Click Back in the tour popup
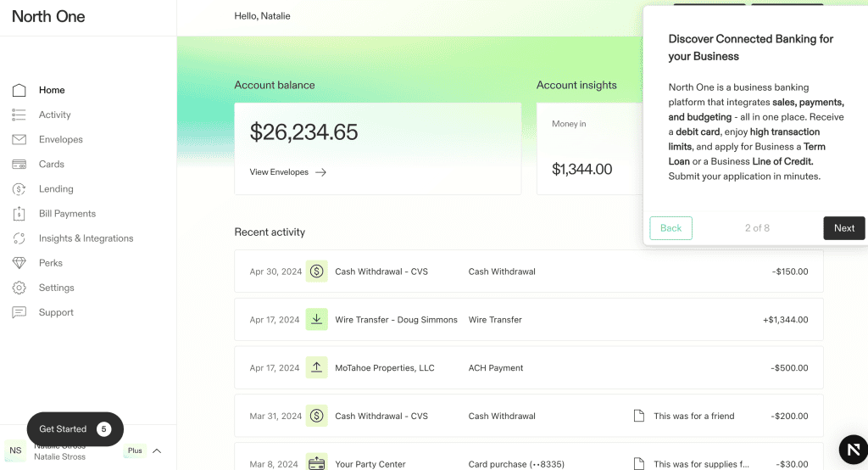The width and height of the screenshot is (868, 470). (671, 228)
